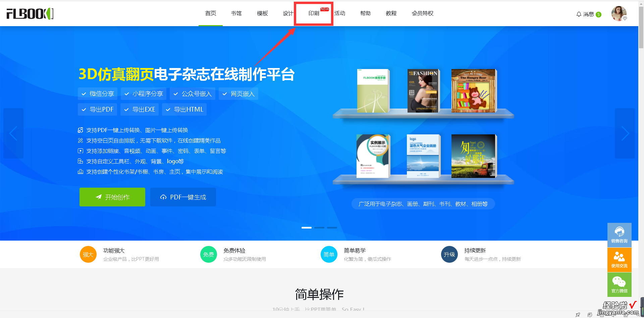The image size is (644, 318).
Task: Click the dark blue 升级 feature icon
Action: 449,254
